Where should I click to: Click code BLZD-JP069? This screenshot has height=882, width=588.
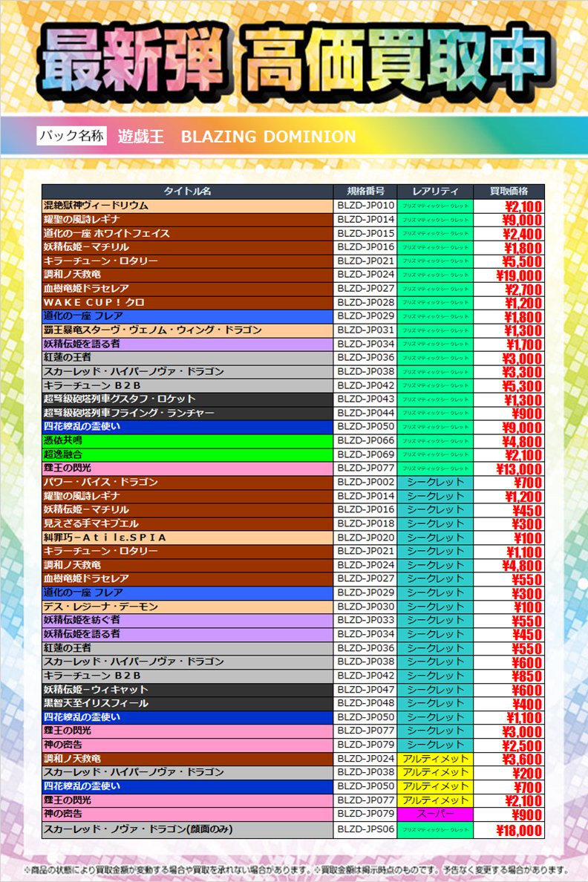click(x=366, y=454)
